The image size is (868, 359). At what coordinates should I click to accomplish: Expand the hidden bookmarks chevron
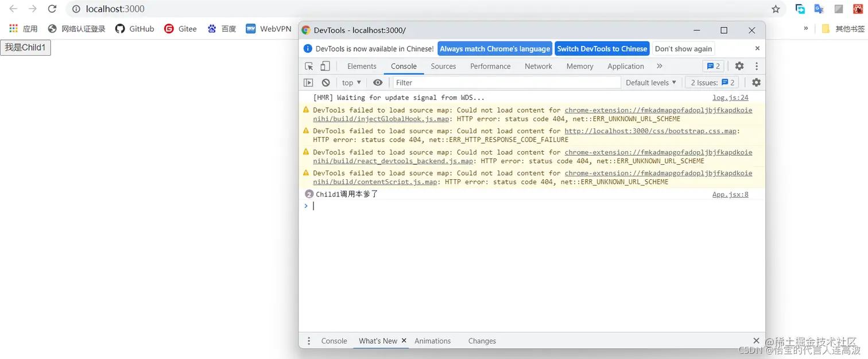[805, 28]
